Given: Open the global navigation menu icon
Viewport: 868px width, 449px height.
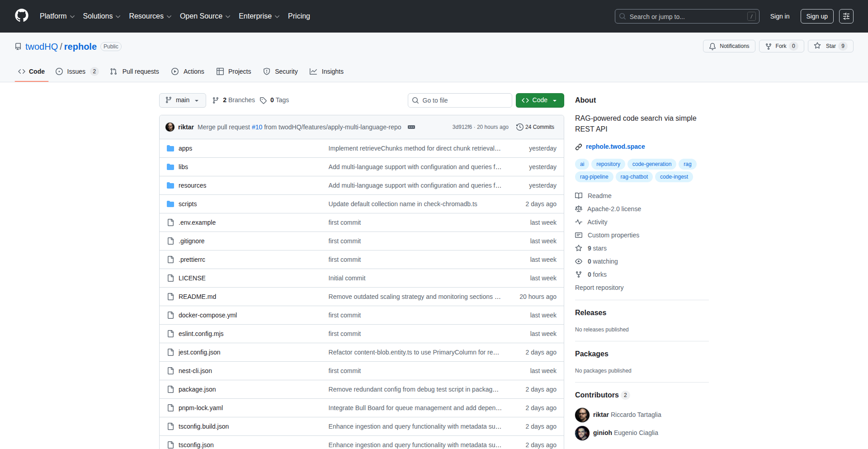Looking at the screenshot, I should click(x=846, y=16).
